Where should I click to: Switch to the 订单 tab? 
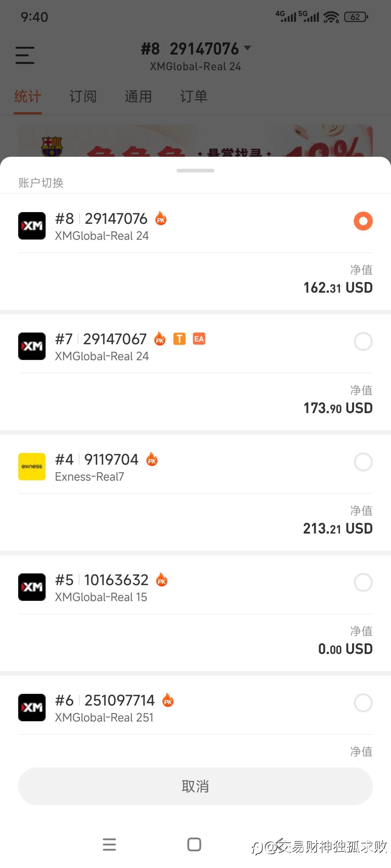194,97
